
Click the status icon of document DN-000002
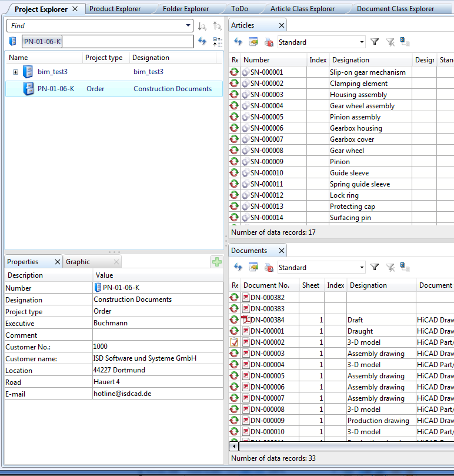pyautogui.click(x=234, y=342)
